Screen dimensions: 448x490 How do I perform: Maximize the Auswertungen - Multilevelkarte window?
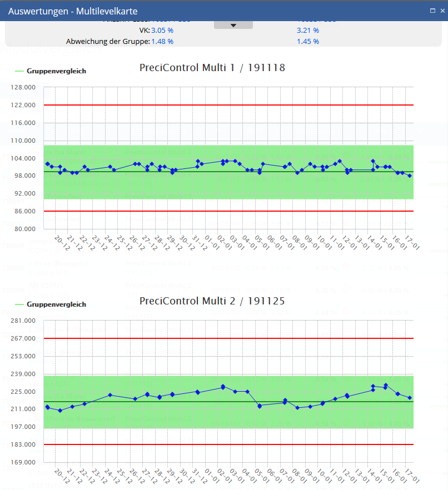point(432,11)
